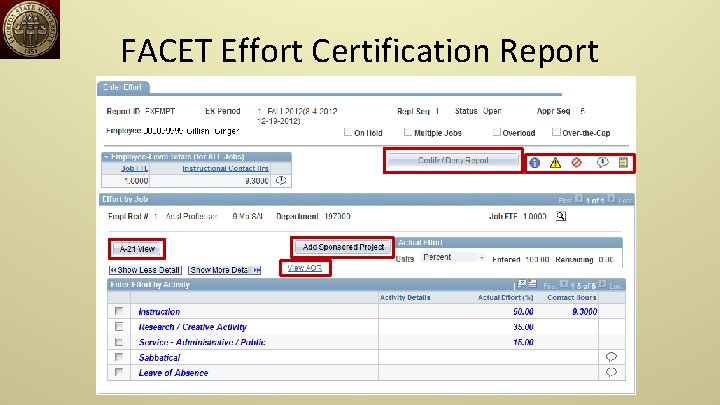
Task: Click the red prohibited circle icon
Action: coord(577,163)
